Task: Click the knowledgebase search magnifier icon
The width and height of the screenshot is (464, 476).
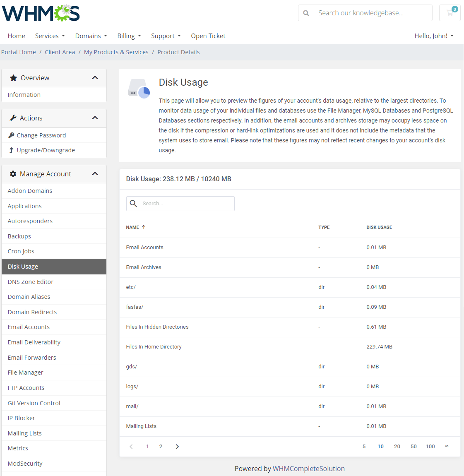Action: [x=306, y=13]
